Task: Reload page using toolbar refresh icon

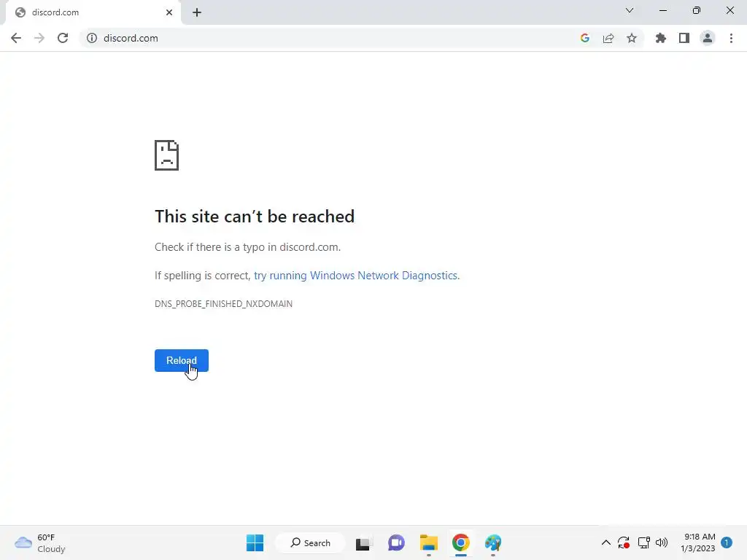Action: click(63, 38)
